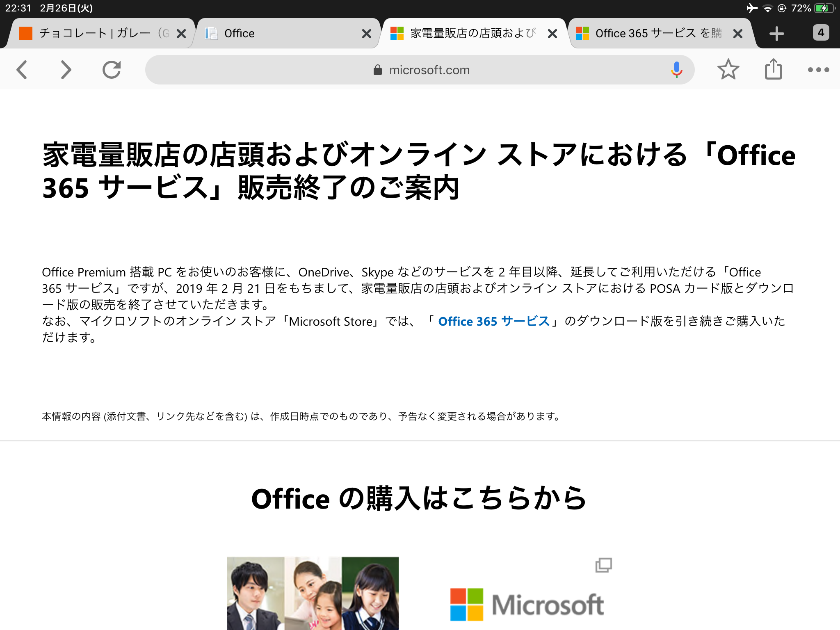The width and height of the screenshot is (840, 630).
Task: Open the Office 365 サービス blue link
Action: [x=494, y=321]
